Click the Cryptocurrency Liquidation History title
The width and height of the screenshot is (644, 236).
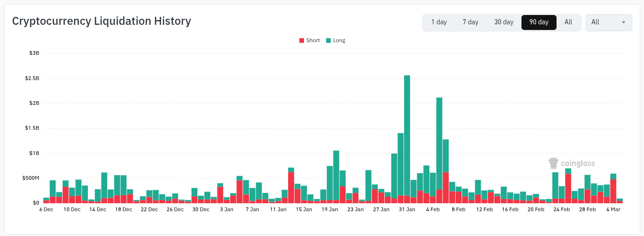[101, 21]
